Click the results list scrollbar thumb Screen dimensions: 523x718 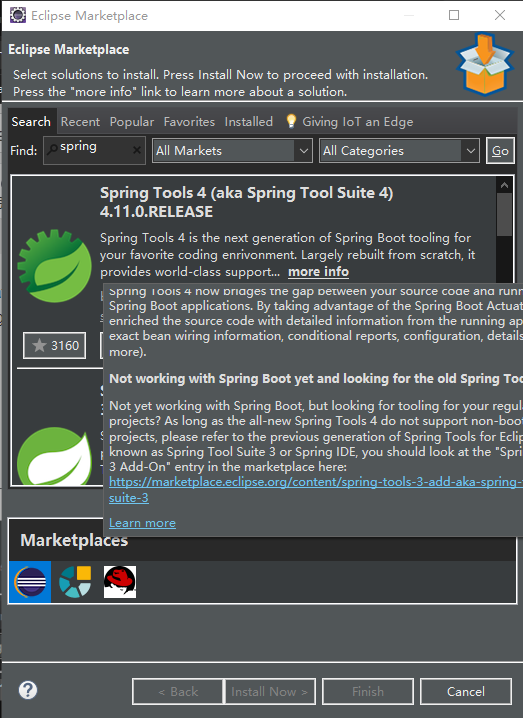504,214
